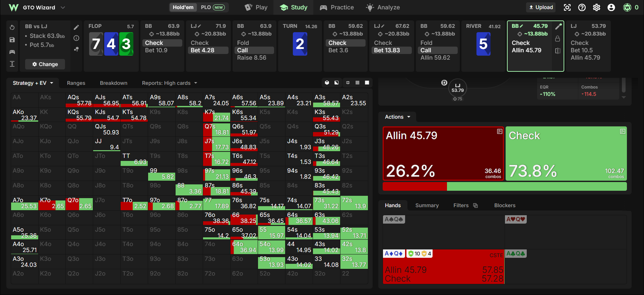
Task: Open the Actions dropdown
Action: (397, 117)
